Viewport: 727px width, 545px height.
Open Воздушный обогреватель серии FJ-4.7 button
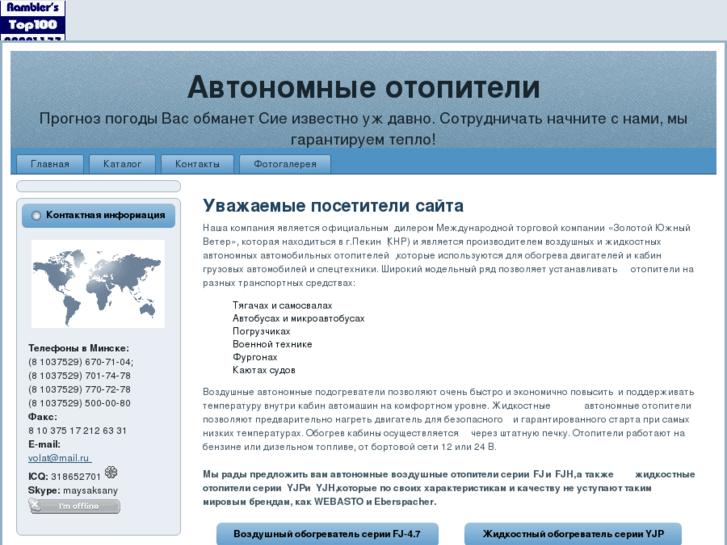click(x=327, y=534)
